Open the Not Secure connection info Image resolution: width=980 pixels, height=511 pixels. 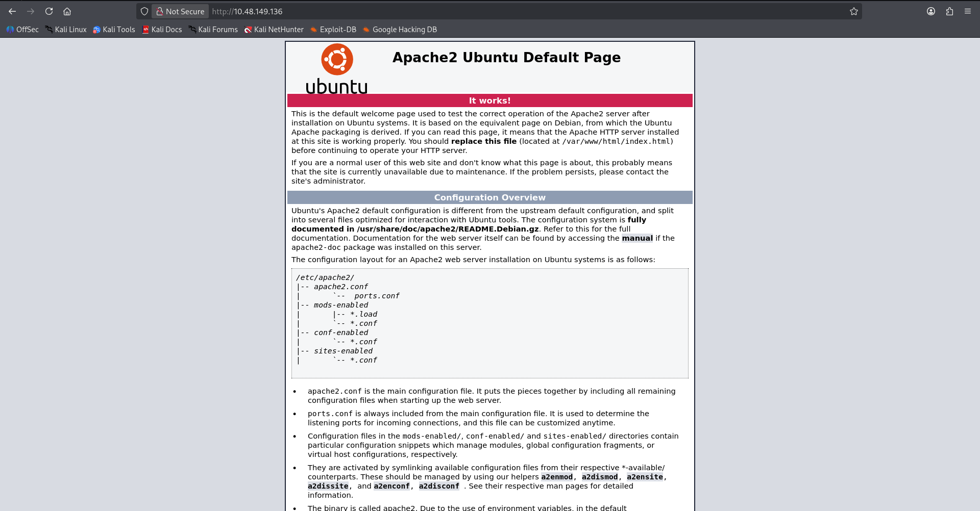[180, 11]
